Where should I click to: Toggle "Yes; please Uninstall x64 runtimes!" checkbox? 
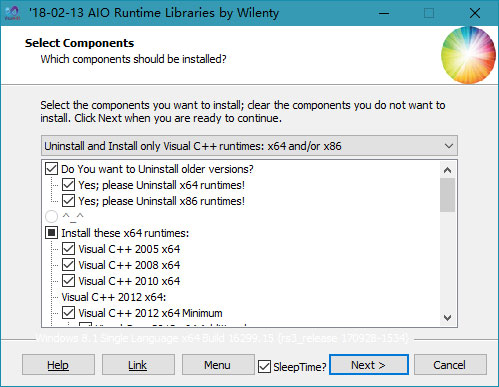pyautogui.click(x=68, y=185)
